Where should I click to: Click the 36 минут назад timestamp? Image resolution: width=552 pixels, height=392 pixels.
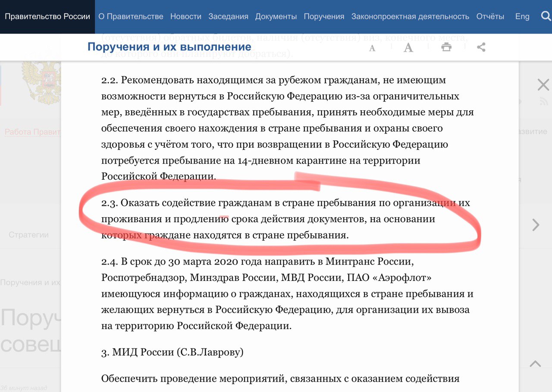(x=24, y=388)
